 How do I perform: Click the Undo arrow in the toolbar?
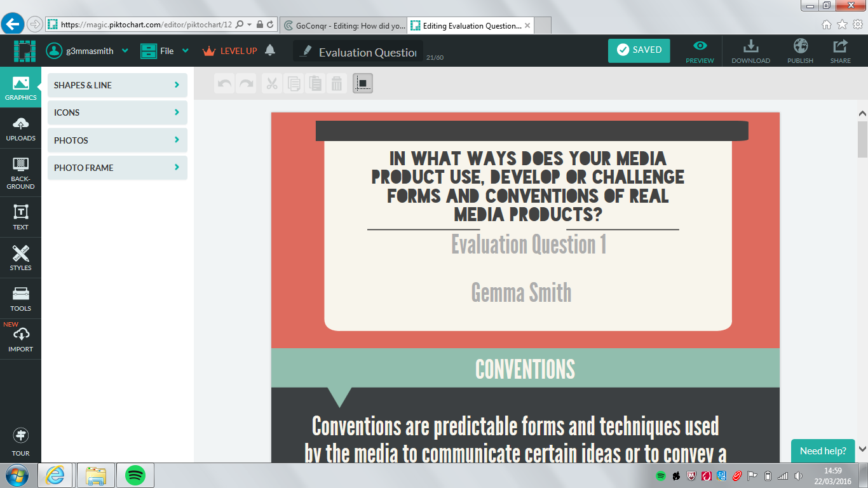(224, 83)
